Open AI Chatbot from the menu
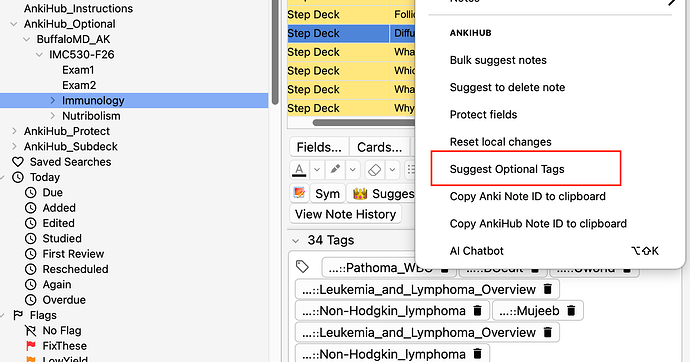 476,251
